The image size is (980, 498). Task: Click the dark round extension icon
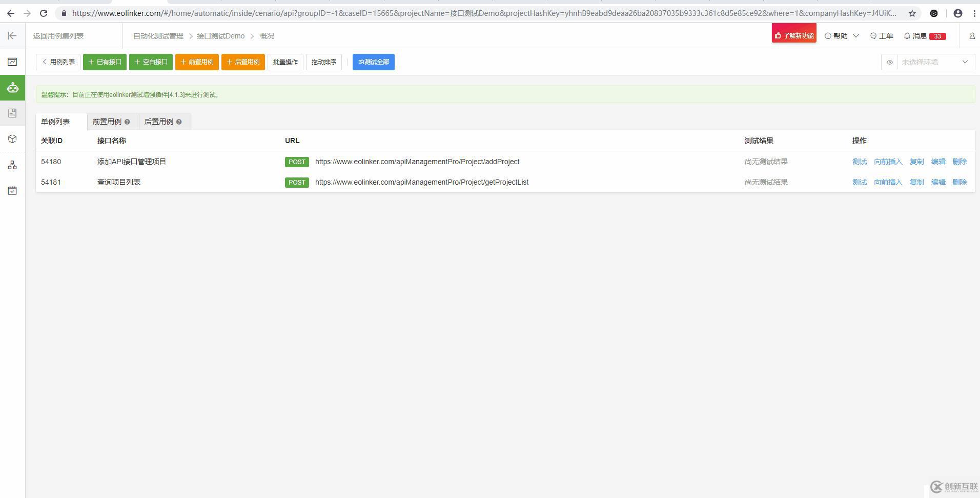[934, 13]
